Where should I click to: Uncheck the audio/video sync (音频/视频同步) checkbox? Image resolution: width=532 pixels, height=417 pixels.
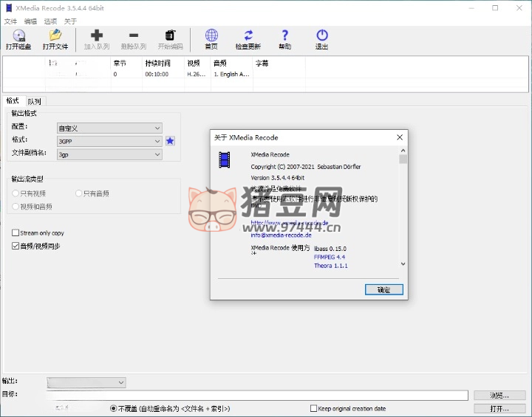16,246
